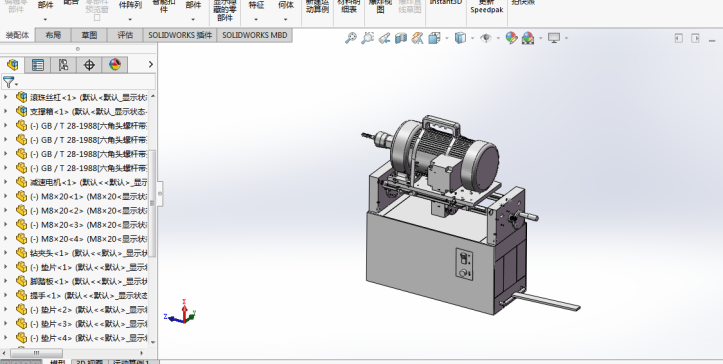Viewport: 723px width, 364px height.
Task: Expand the 钻夹头<1> tree node
Action: (x=6, y=252)
